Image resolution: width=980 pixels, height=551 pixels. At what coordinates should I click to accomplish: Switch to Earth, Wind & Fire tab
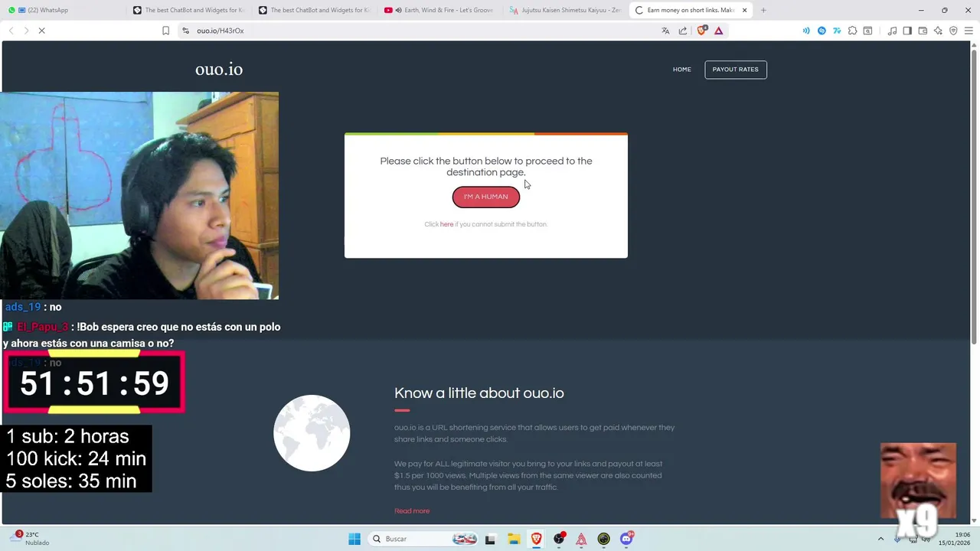[x=439, y=10]
